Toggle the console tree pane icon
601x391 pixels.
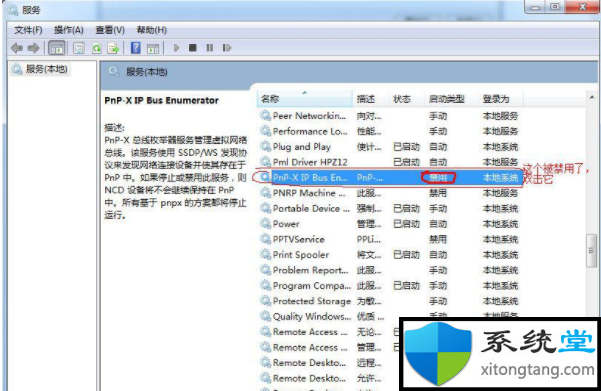point(57,48)
